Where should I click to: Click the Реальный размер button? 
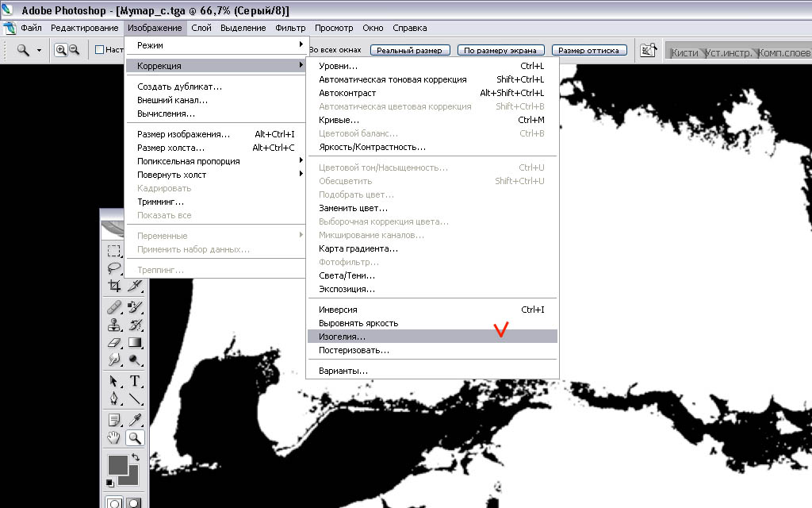[410, 50]
